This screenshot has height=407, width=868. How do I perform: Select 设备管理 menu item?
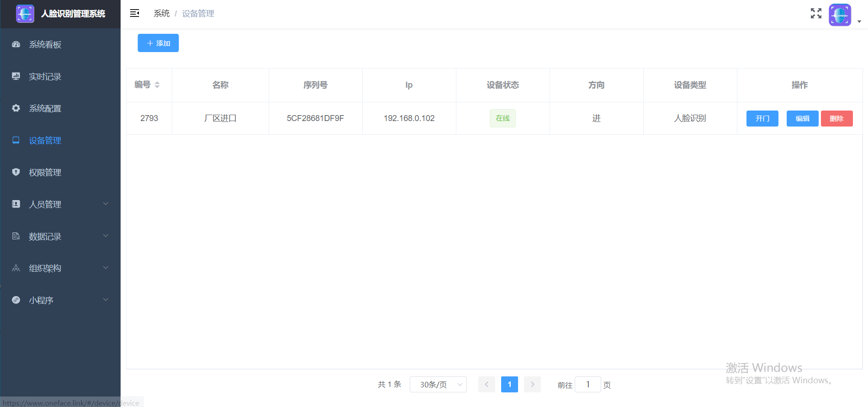tap(60, 140)
